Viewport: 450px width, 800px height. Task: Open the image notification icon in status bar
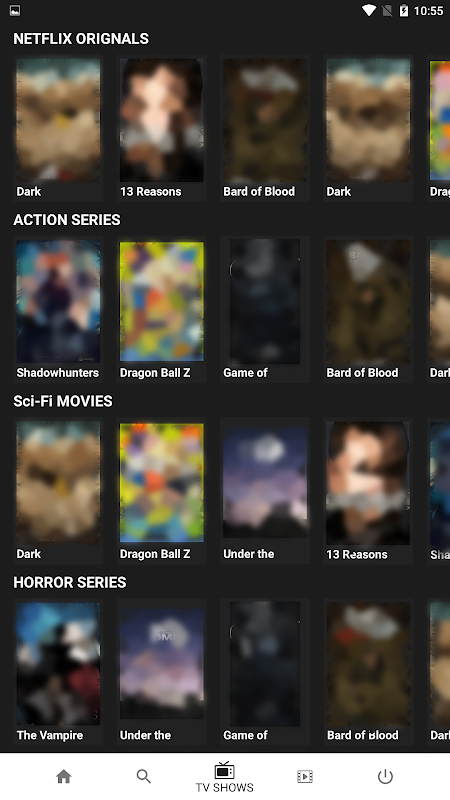[x=15, y=10]
